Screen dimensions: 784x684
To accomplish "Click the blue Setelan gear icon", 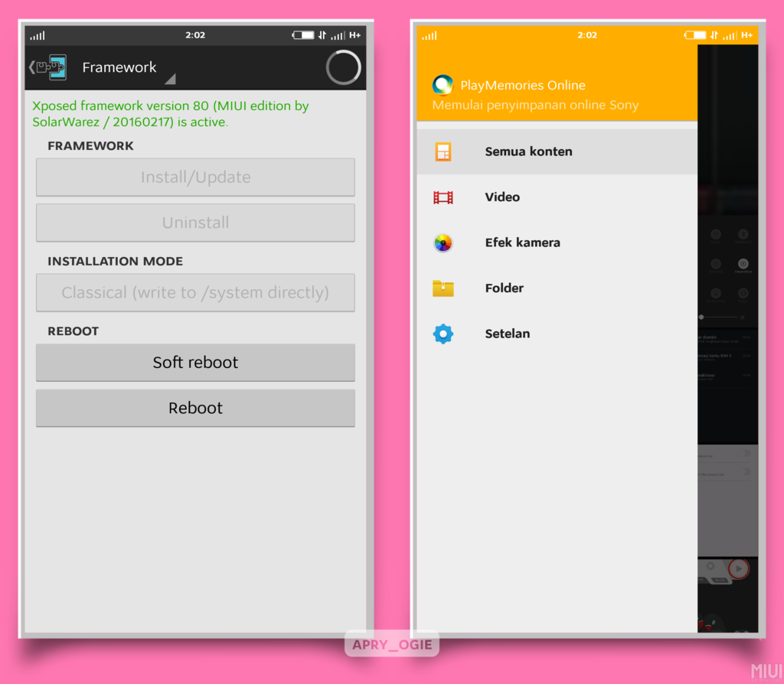I will [x=443, y=334].
